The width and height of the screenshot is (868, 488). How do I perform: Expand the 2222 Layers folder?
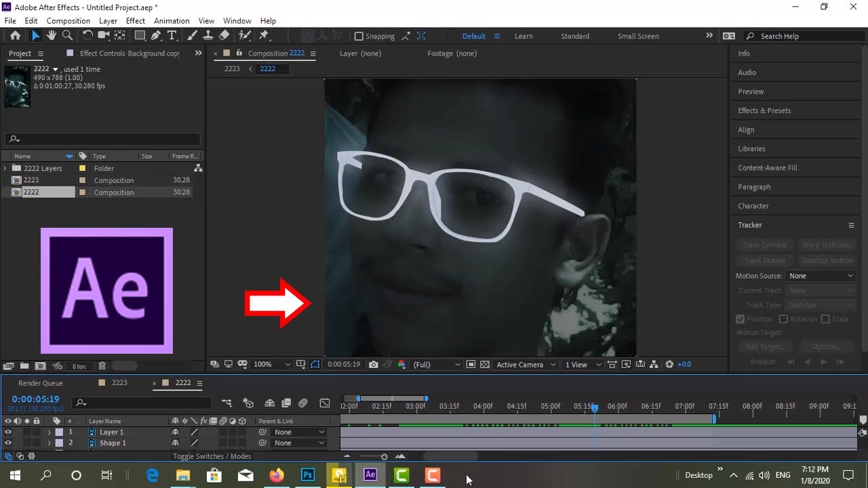point(5,168)
